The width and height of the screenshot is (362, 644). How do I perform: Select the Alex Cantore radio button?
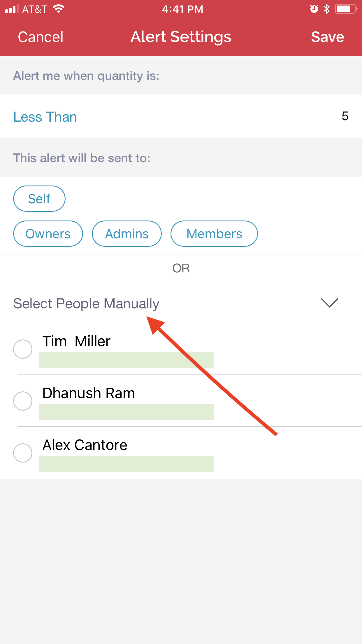(23, 453)
